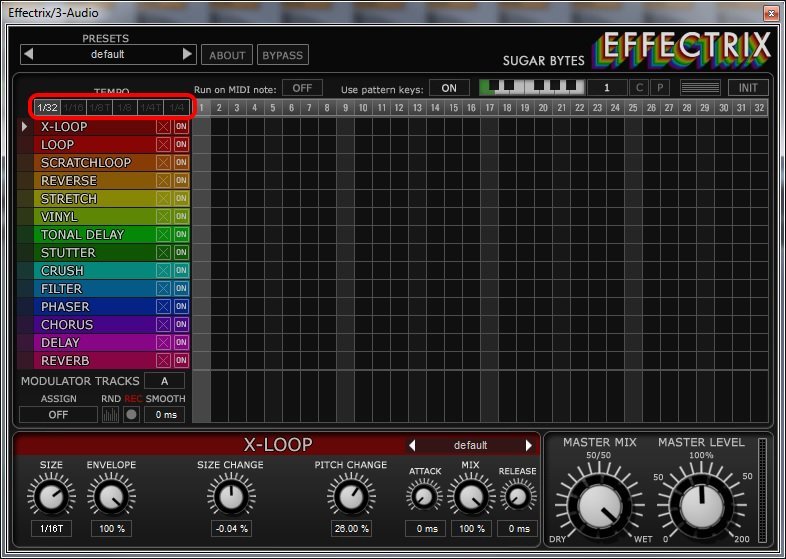This screenshot has height=559, width=786.
Task: Select next X-LOOP effect preset arrow
Action: click(529, 445)
